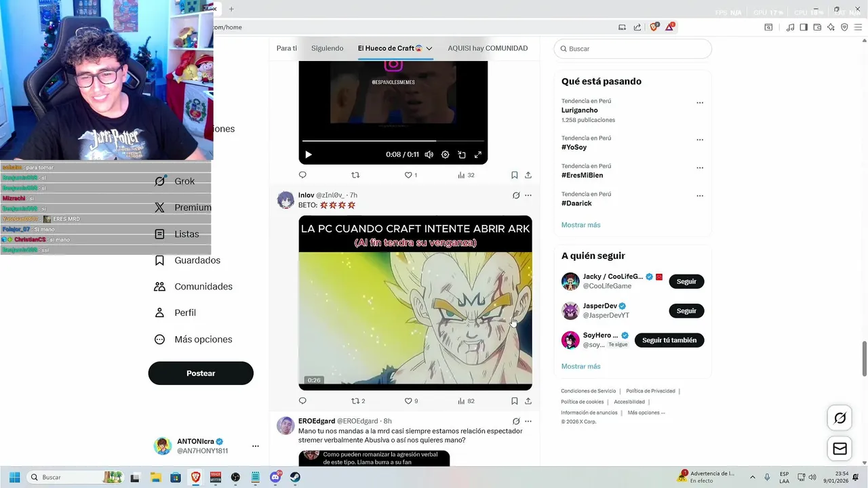This screenshot has height=488, width=868.
Task: Show more under A quién seguir
Action: 581,367
